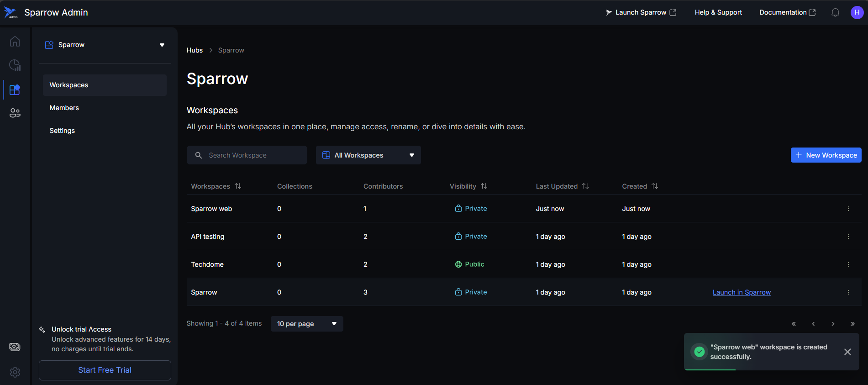Click the home icon in left sidebar
Screen dimensions: 868x385
coord(15,42)
